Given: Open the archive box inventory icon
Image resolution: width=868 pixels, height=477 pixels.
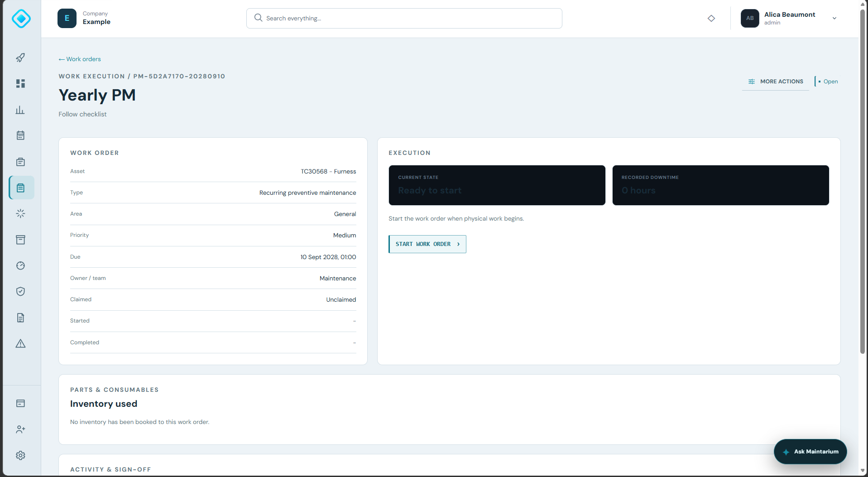Looking at the screenshot, I should coord(20,240).
